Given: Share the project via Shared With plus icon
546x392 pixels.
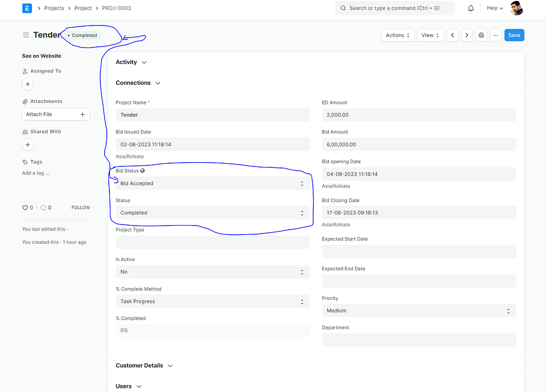Looking at the screenshot, I should (x=27, y=145).
